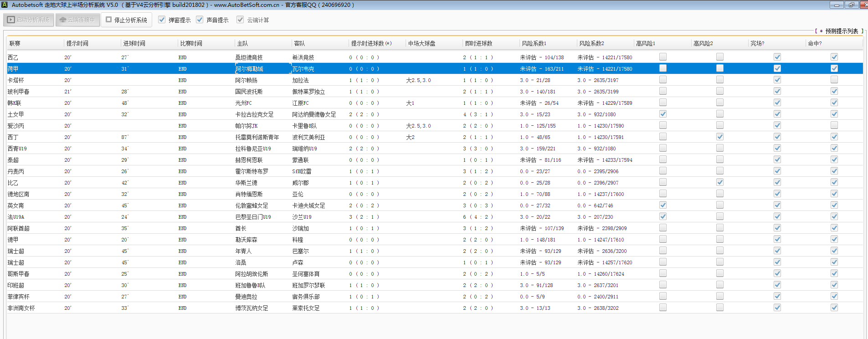Click the 风险系数1 column header
Screen dimensions: 868x339
534,43
